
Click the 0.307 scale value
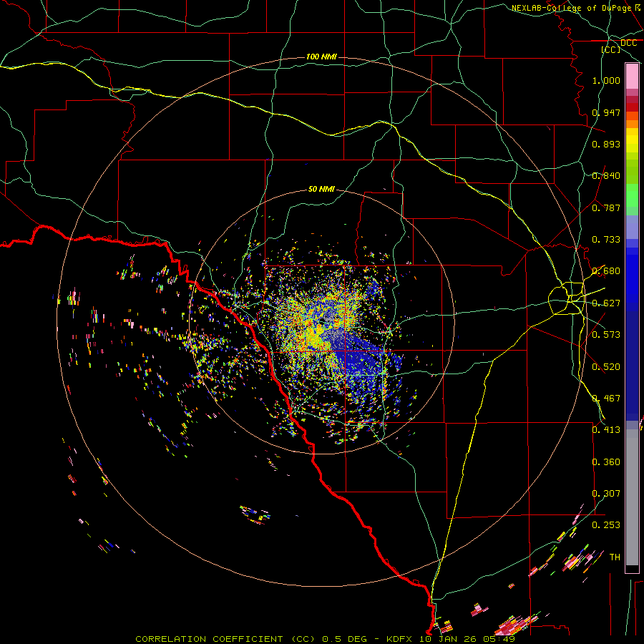(606, 494)
